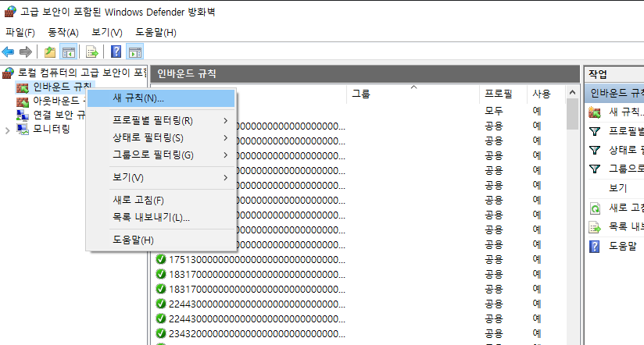Choose 새 규칙(N)... from context menu
This screenshot has width=644, height=345.
(x=161, y=98)
